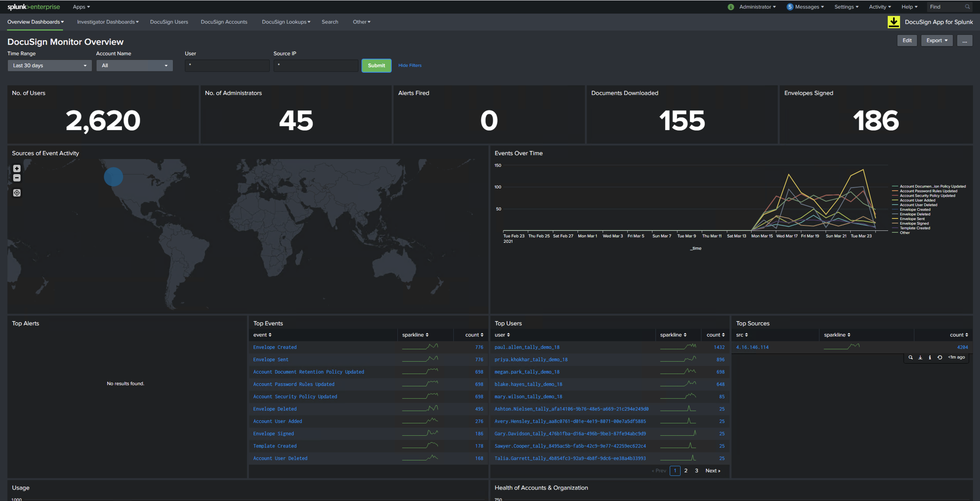This screenshot has width=980, height=501.
Task: Click the Hide Filters link
Action: (410, 66)
